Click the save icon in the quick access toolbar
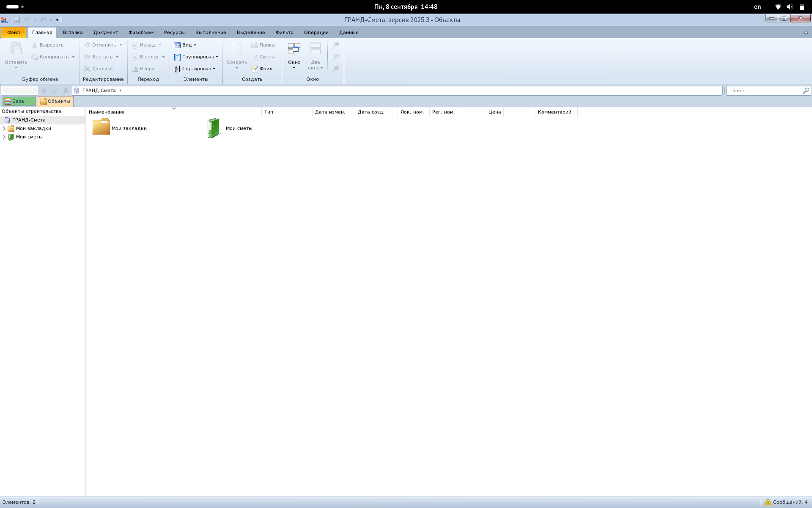812x508 pixels. click(x=17, y=20)
